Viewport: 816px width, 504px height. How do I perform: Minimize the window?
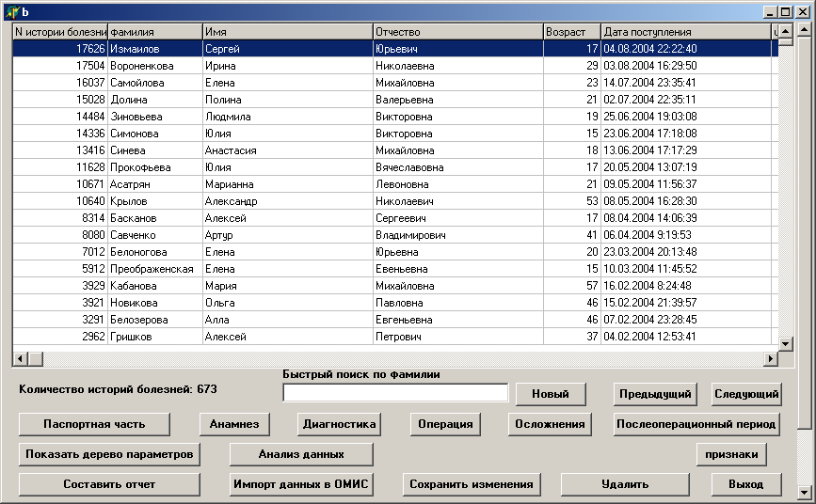point(771,12)
